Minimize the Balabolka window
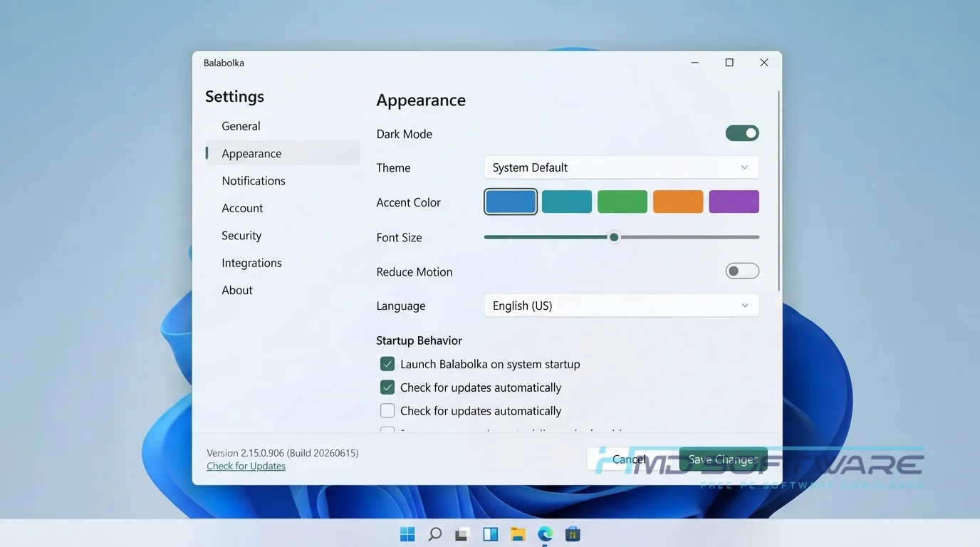 pyautogui.click(x=695, y=63)
